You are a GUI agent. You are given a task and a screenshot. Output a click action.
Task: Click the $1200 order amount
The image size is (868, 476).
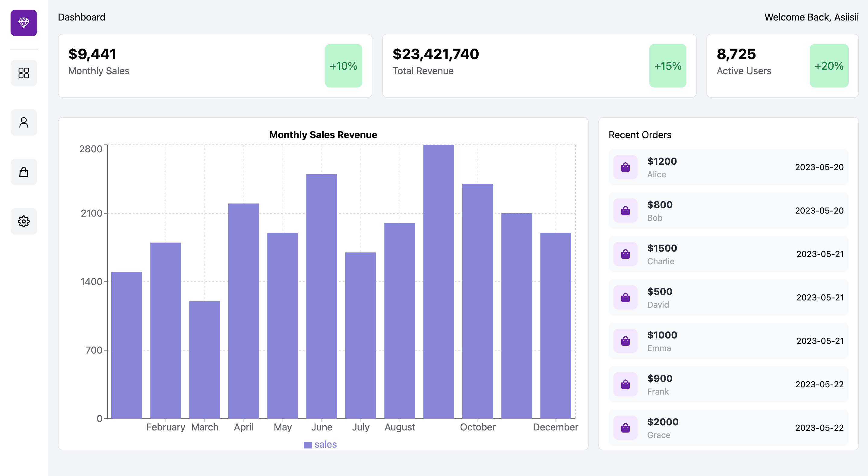point(662,161)
